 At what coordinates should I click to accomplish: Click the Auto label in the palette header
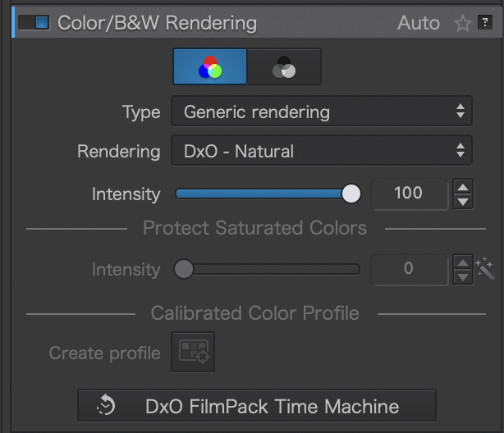[x=419, y=23]
